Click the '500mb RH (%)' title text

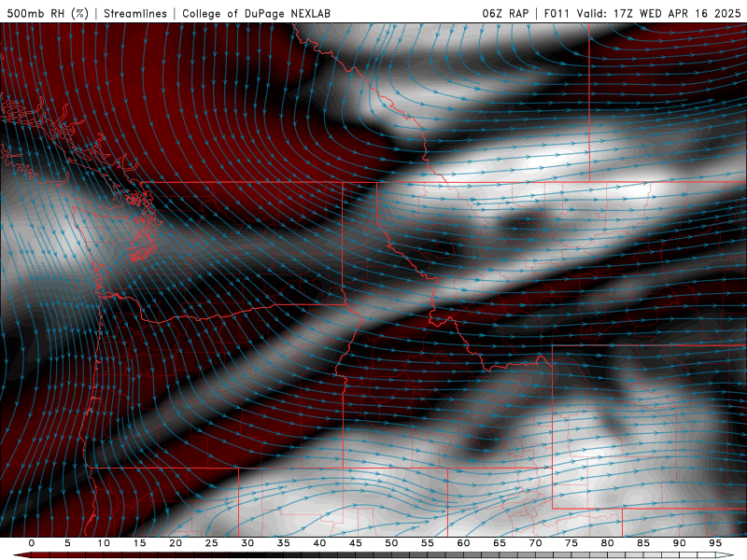(48, 13)
